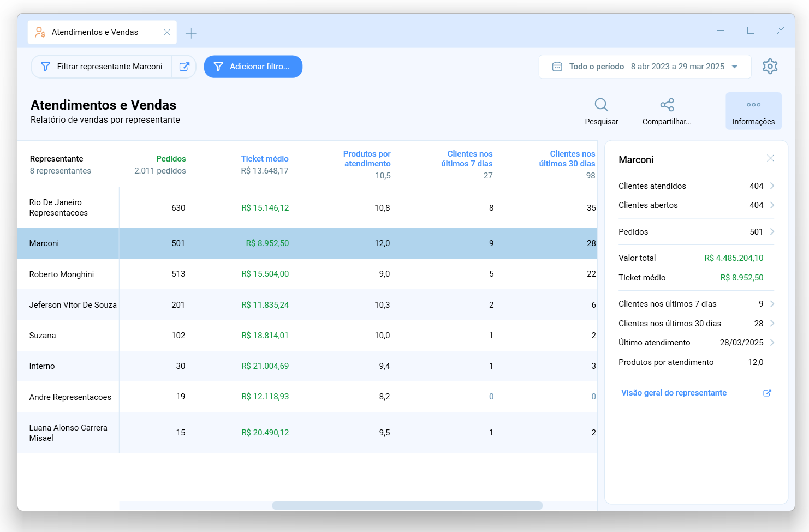This screenshot has height=532, width=809.
Task: Click the Filtrar representante Marconi filter
Action: coord(102,67)
